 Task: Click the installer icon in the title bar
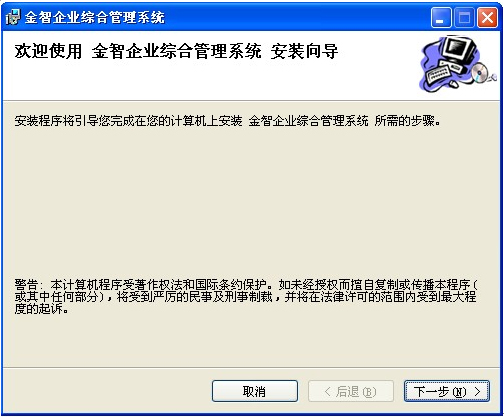click(x=13, y=17)
